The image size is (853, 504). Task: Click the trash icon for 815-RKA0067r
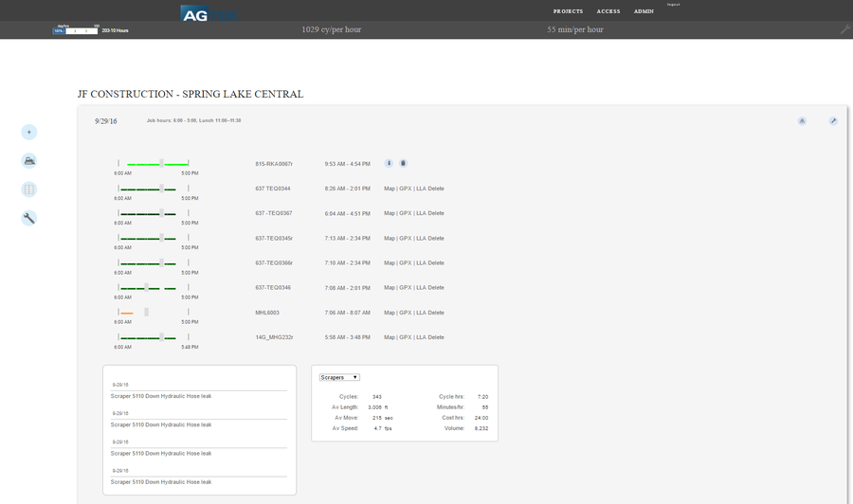(x=403, y=164)
